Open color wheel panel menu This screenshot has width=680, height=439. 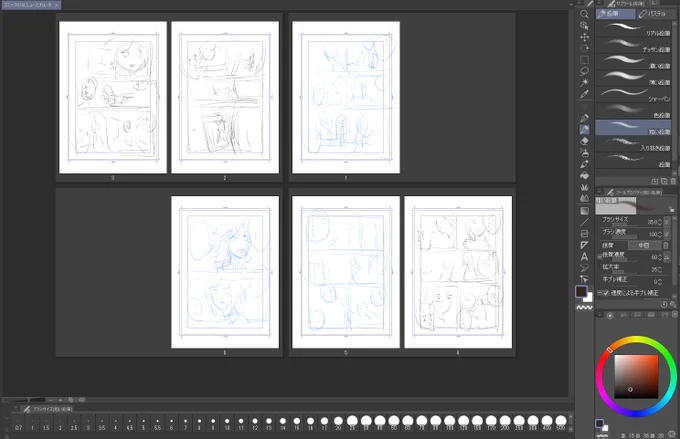click(599, 315)
